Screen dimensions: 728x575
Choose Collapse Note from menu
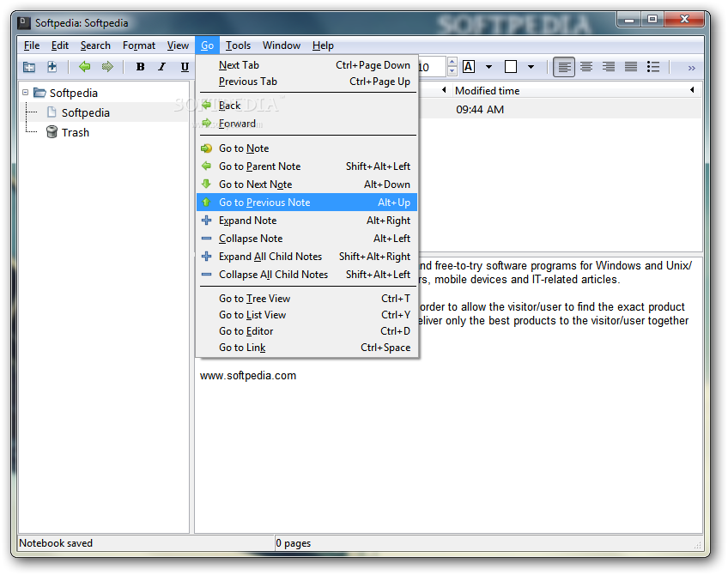point(306,239)
